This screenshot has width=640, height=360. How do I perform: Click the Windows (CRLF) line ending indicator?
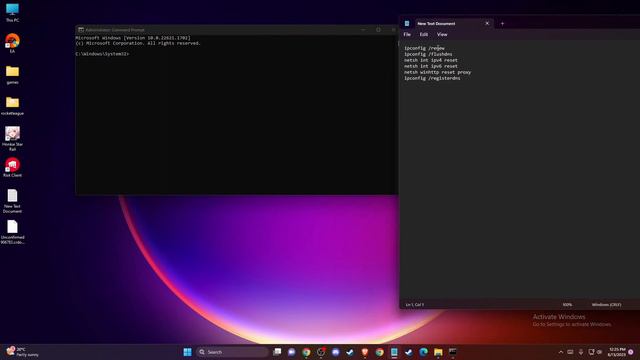[606, 304]
